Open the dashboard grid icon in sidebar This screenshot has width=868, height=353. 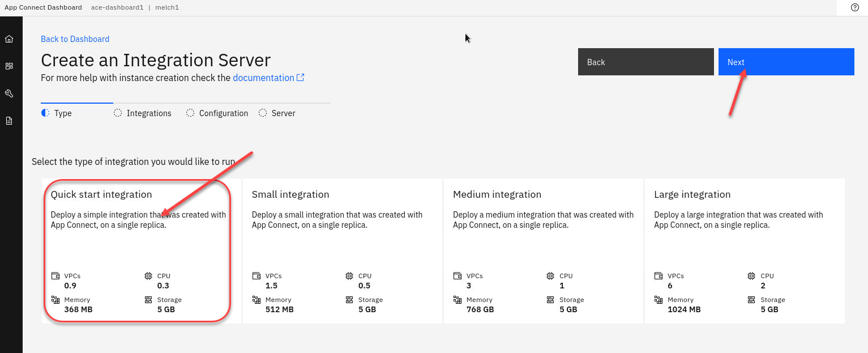pos(9,66)
